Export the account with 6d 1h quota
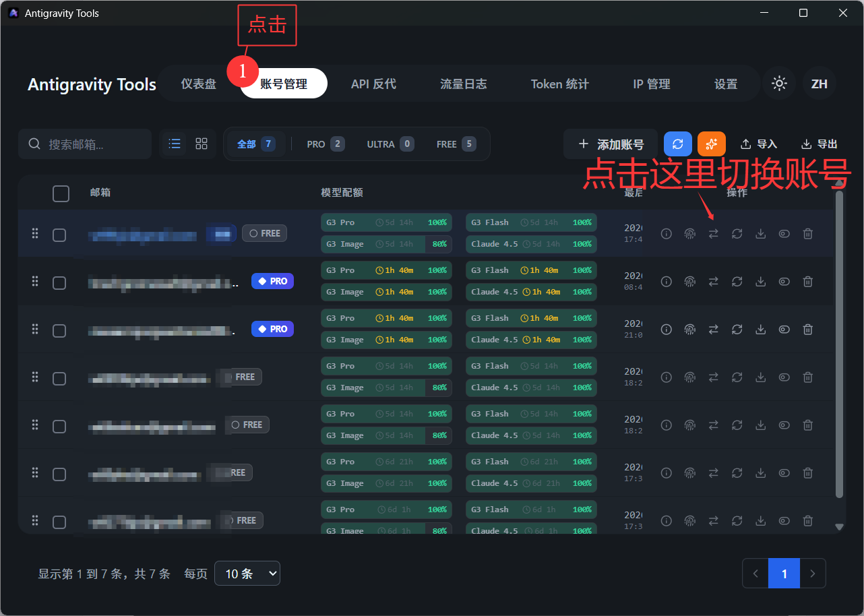Image resolution: width=864 pixels, height=616 pixels. (x=761, y=521)
